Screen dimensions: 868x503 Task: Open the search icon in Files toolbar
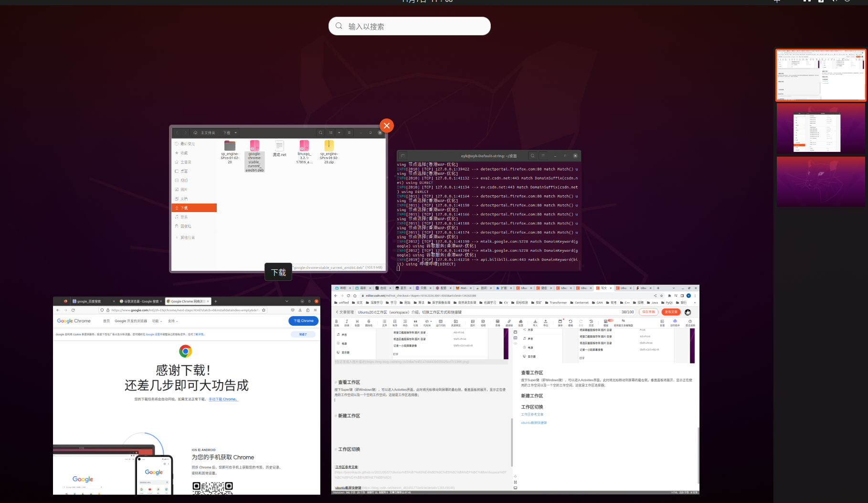tap(320, 133)
